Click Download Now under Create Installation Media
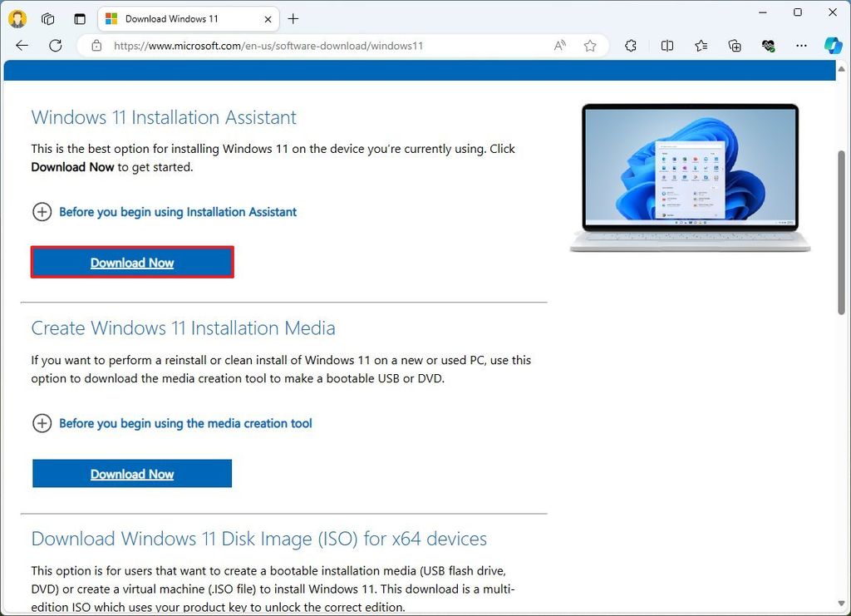The width and height of the screenshot is (851, 616). click(x=132, y=473)
